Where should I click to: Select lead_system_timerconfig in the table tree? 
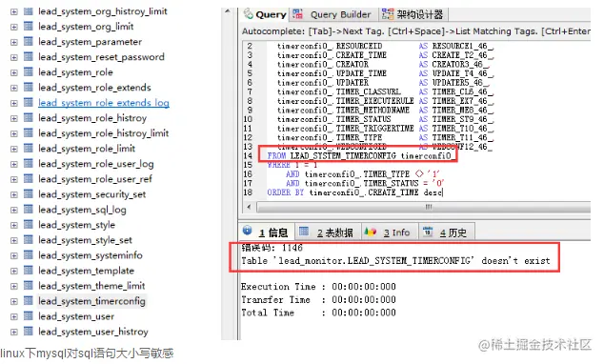click(x=91, y=301)
